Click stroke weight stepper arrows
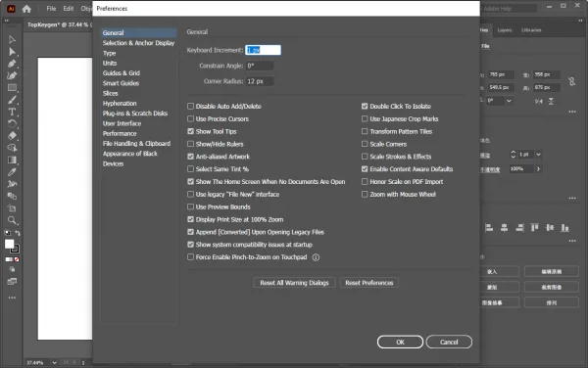This screenshot has width=588, height=368. point(514,155)
